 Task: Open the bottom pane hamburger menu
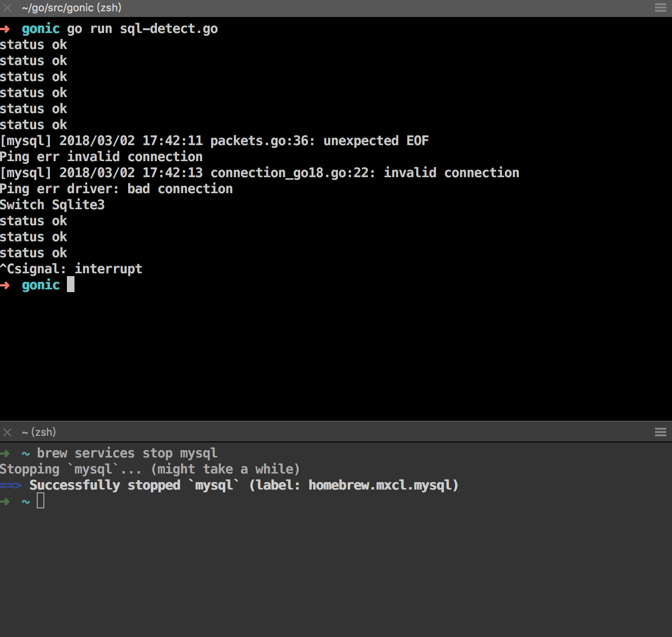pyautogui.click(x=660, y=432)
